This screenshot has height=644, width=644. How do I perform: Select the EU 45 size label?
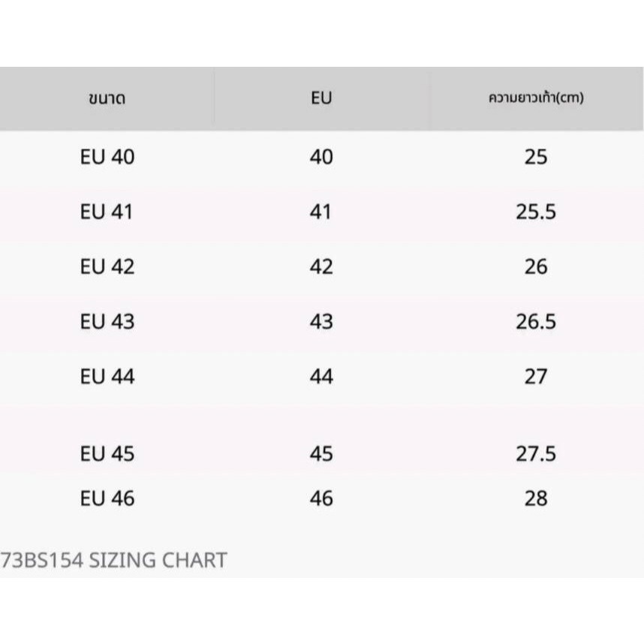point(107,454)
